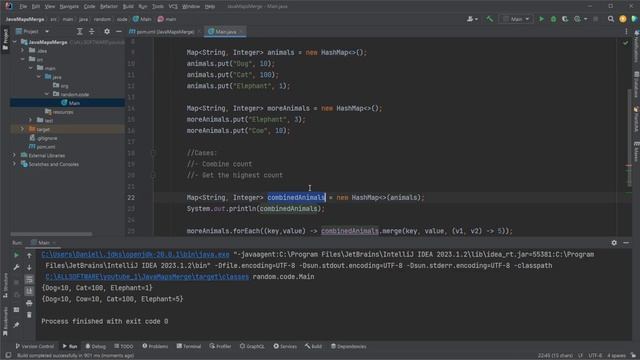Expand the test folder
Viewport: 640px width, 360px height.
coord(31,120)
